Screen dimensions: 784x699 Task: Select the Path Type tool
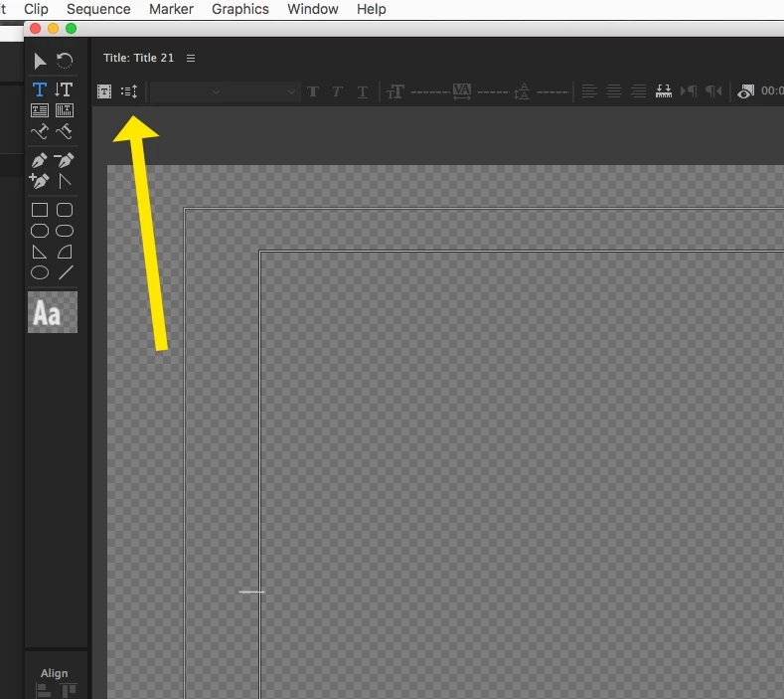40,131
